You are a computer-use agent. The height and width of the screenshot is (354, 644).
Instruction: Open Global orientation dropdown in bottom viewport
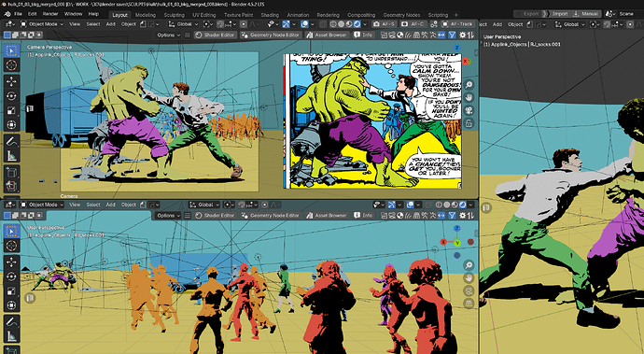click(204, 205)
